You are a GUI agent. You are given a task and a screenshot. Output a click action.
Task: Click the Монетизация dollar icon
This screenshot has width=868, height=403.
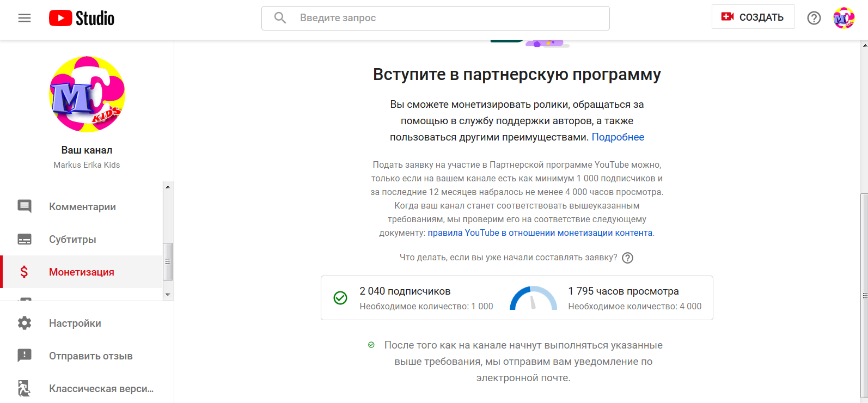(24, 272)
